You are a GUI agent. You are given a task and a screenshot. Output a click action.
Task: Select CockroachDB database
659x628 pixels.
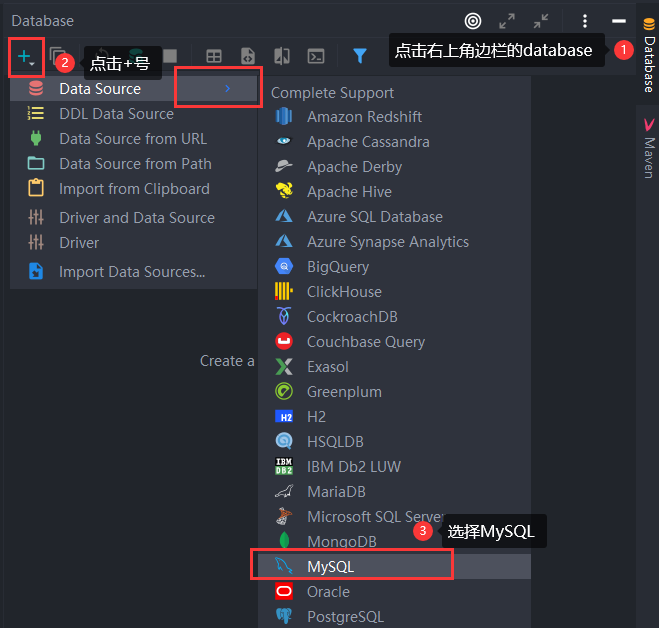(395, 317)
